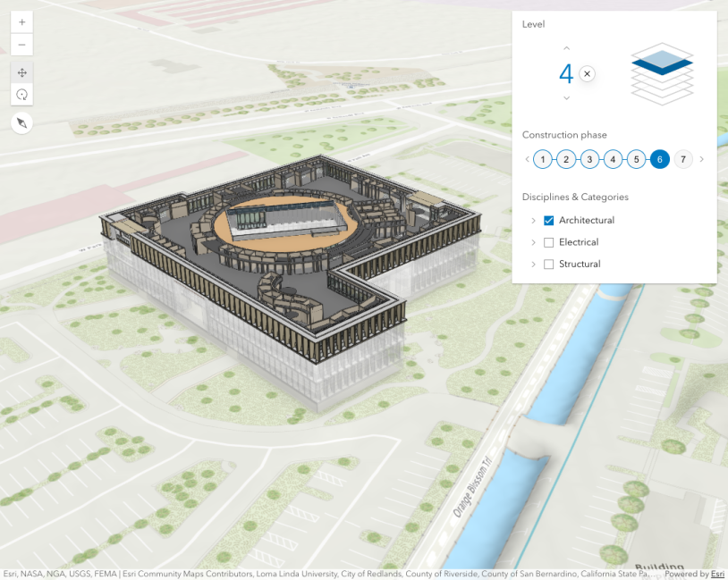Reset compass orientation to north
Viewport: 728px width, 580px height.
tap(21, 123)
